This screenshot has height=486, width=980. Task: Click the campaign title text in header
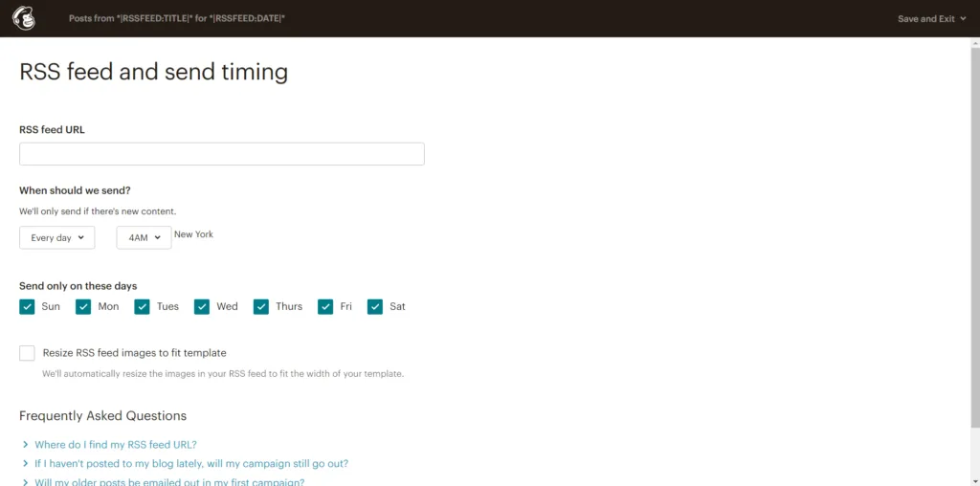(177, 19)
